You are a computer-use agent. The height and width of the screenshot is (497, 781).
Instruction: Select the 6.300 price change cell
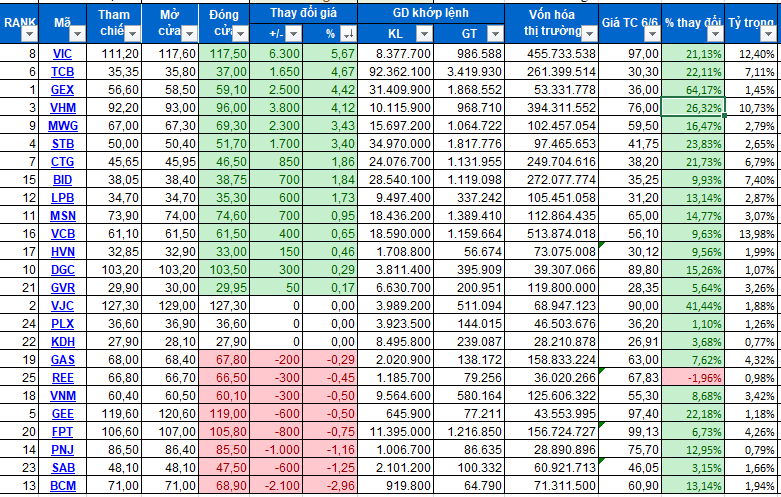click(x=276, y=54)
